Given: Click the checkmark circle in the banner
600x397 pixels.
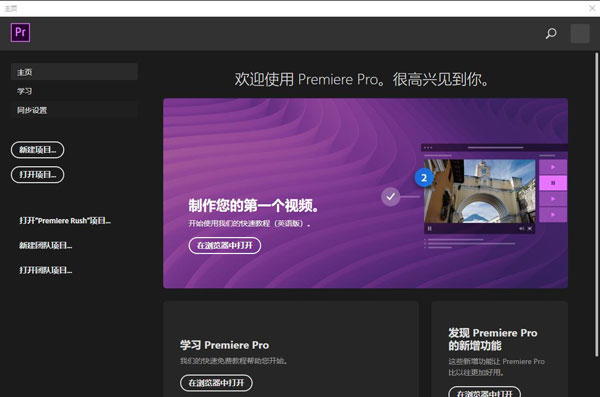Looking at the screenshot, I should coord(390,197).
